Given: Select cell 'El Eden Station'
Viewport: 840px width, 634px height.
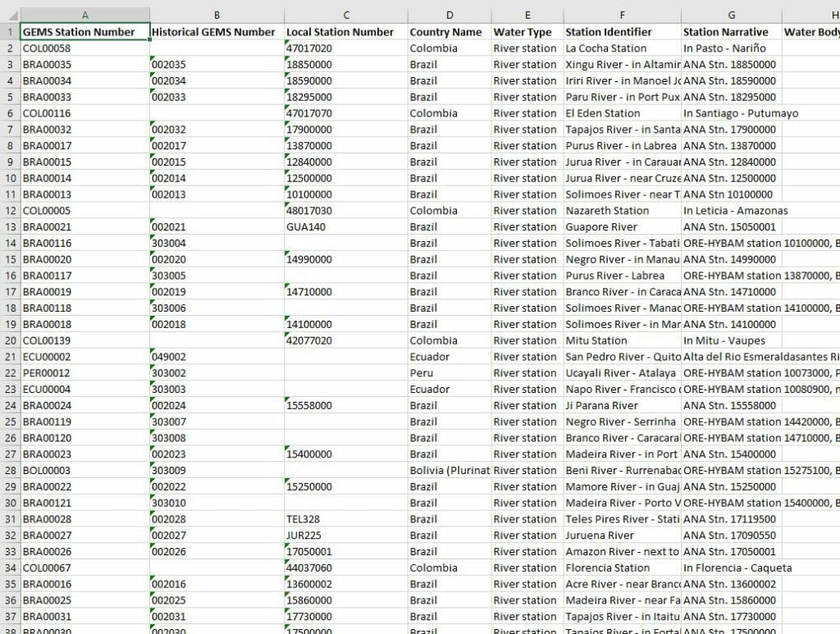Looking at the screenshot, I should 623,113.
